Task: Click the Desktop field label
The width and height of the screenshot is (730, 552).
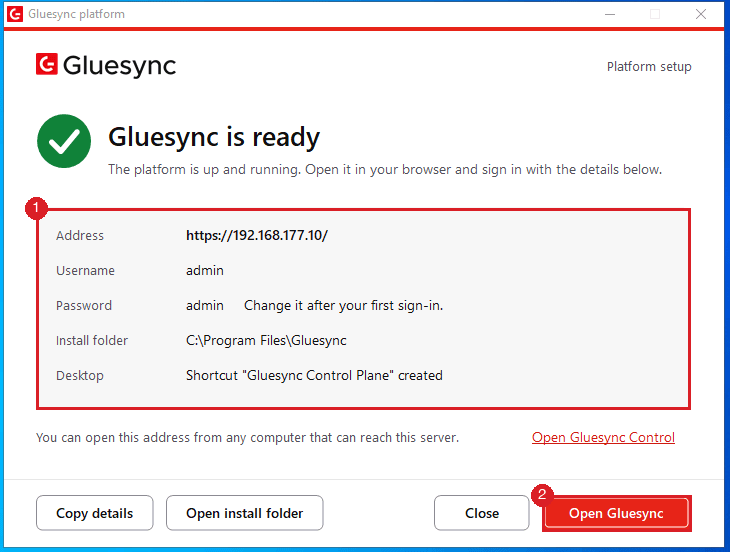Action: [x=80, y=376]
